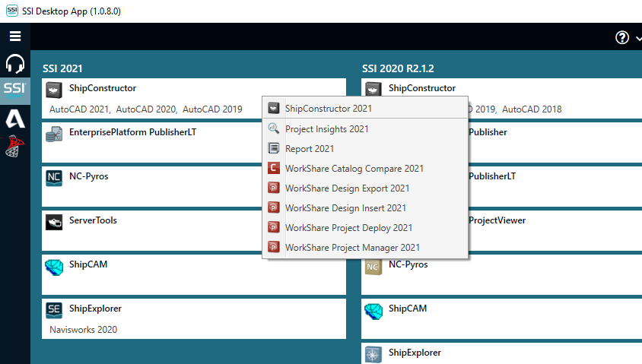The image size is (642, 364).
Task: Click AutoCAD 2020 under SSI 2021 ShipConstructor
Action: click(x=146, y=109)
